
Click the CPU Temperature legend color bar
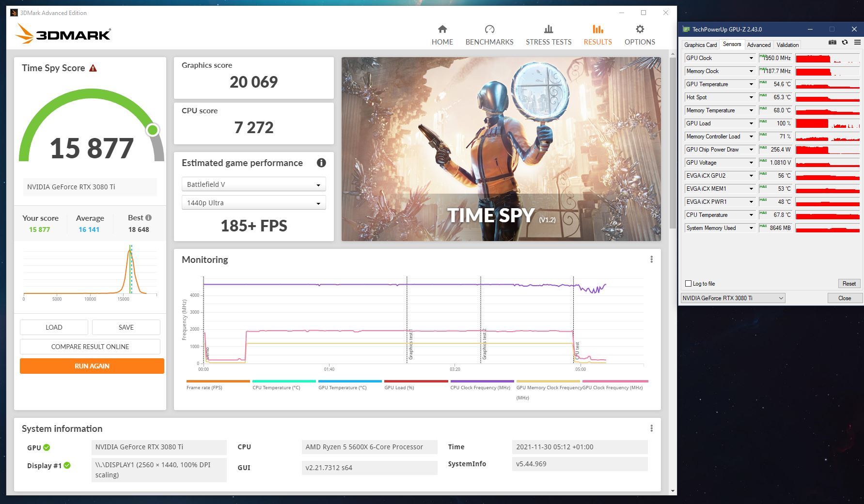click(284, 382)
